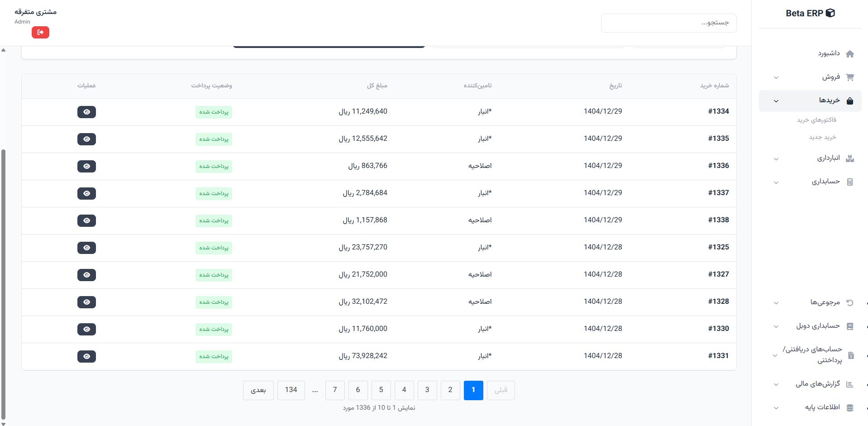Click the invoice icon for حساب‌های دریافتنی/پرداختنی
This screenshot has width=868, height=426.
851,355
